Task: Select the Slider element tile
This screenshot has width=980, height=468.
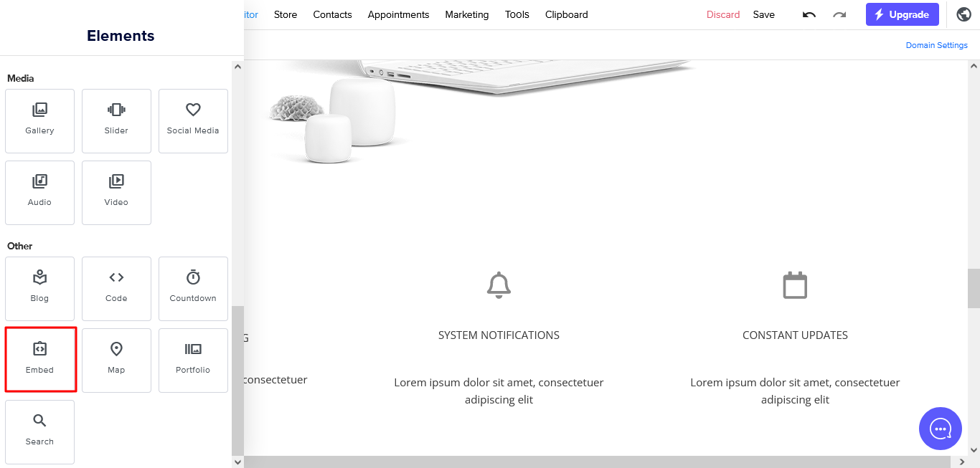Action: 116,121
